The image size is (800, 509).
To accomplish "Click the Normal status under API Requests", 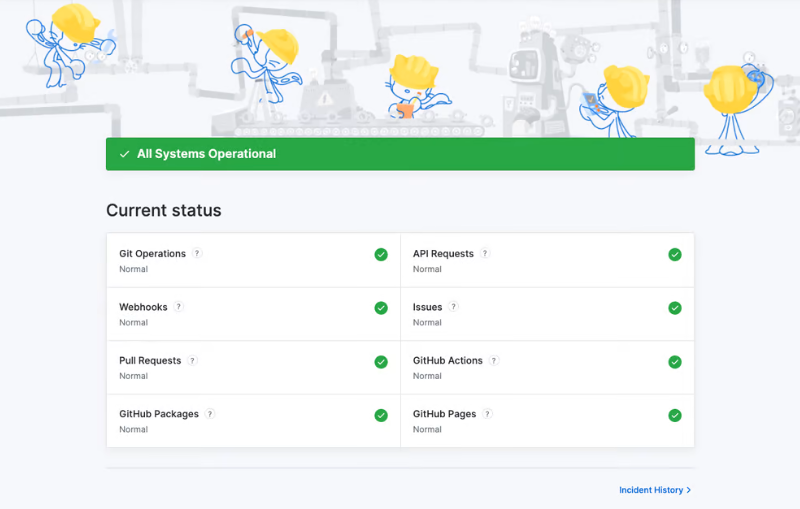I will tap(427, 269).
